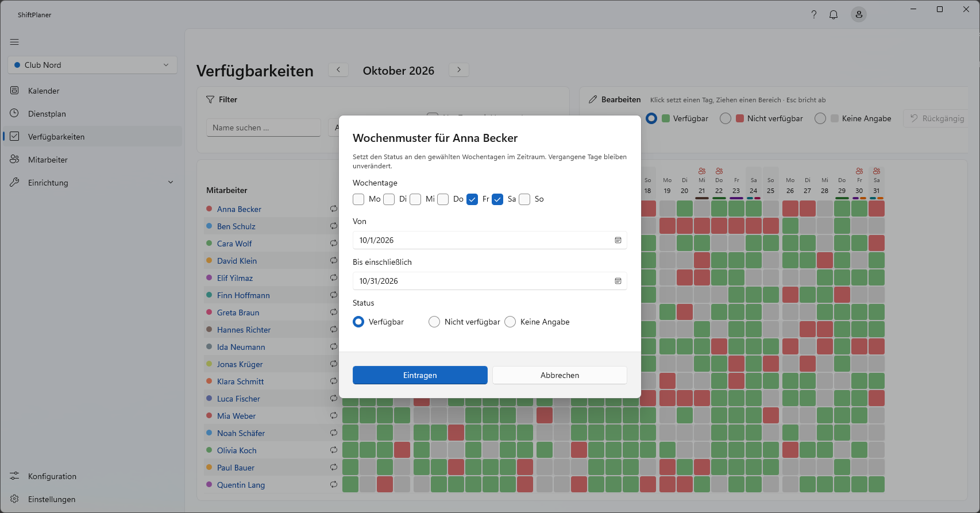This screenshot has width=980, height=513.
Task: Click the Bis einschließlich date field 10/31/2026
Action: [489, 281]
